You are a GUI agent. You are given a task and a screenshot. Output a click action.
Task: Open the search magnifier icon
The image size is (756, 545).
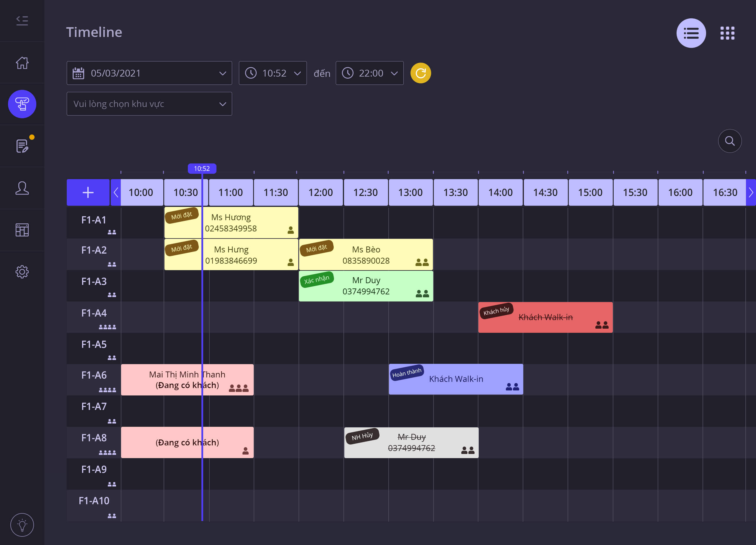tap(729, 141)
